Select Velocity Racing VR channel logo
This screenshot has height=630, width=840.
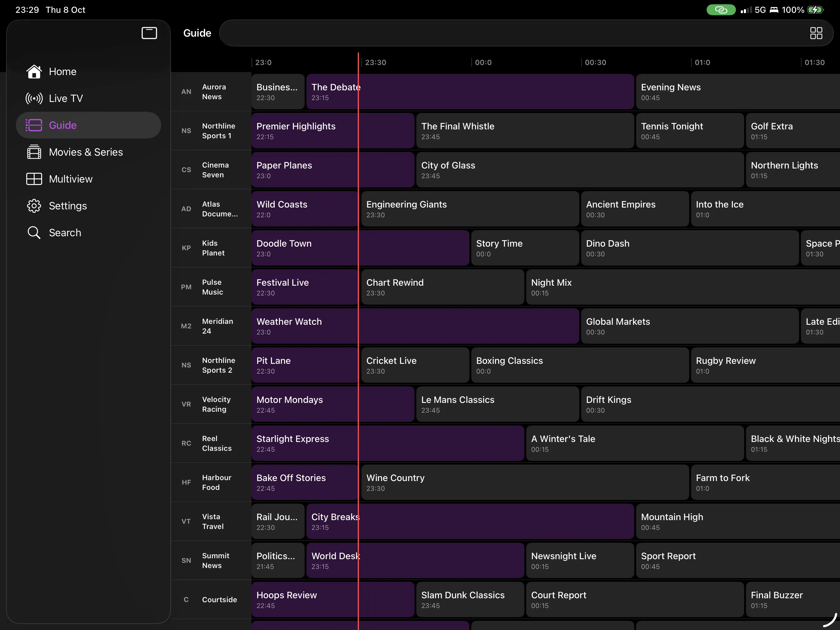coord(186,404)
